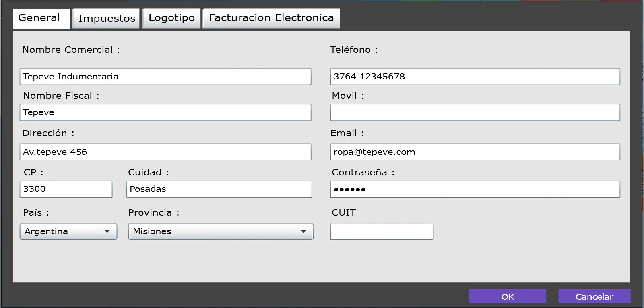644x308 pixels.
Task: Confirm with the OK button
Action: click(508, 296)
